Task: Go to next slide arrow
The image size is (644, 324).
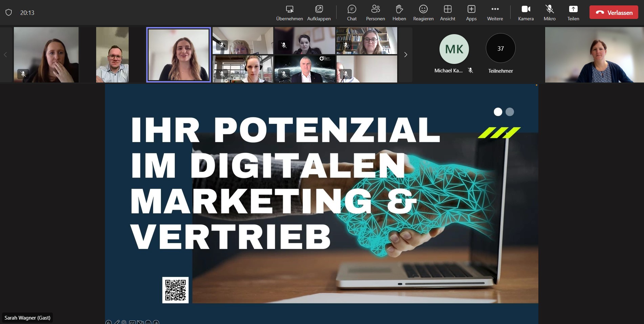Action: point(156,322)
